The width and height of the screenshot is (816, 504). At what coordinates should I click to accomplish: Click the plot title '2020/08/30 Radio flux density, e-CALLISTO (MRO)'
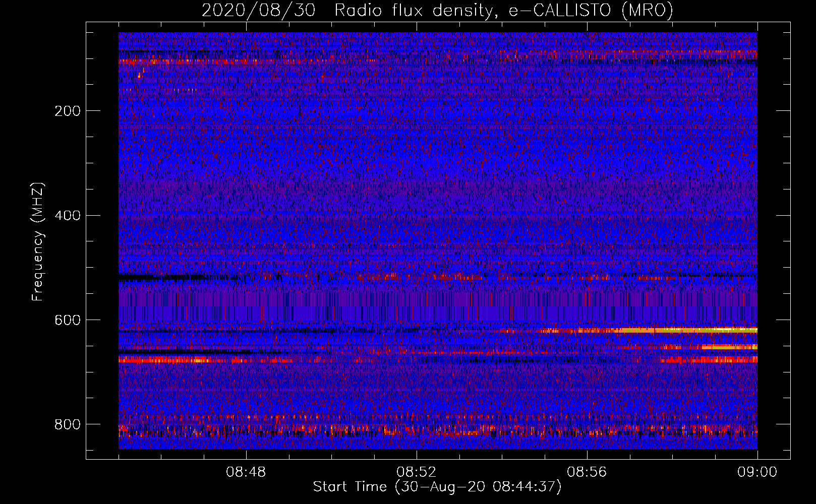click(x=437, y=10)
